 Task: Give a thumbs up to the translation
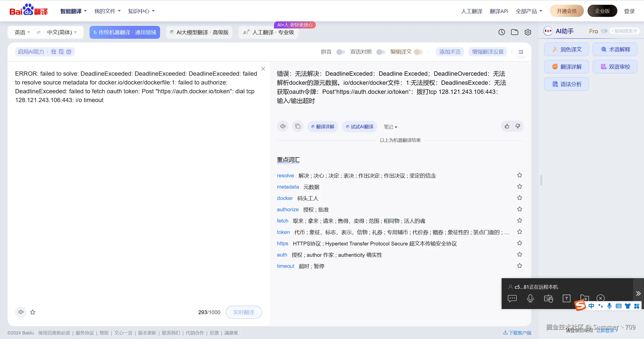[507, 126]
